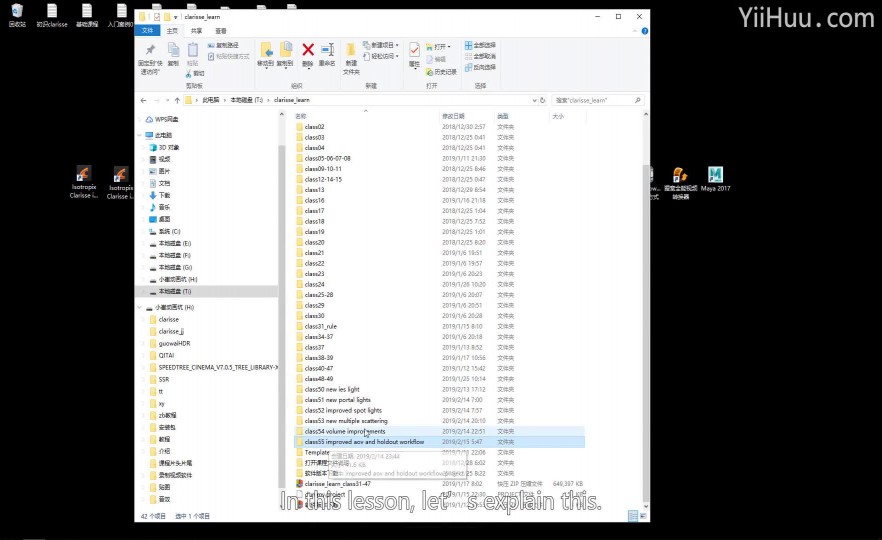Click the Back arrow in the navigation bar
This screenshot has height=540, width=882.
[143, 100]
